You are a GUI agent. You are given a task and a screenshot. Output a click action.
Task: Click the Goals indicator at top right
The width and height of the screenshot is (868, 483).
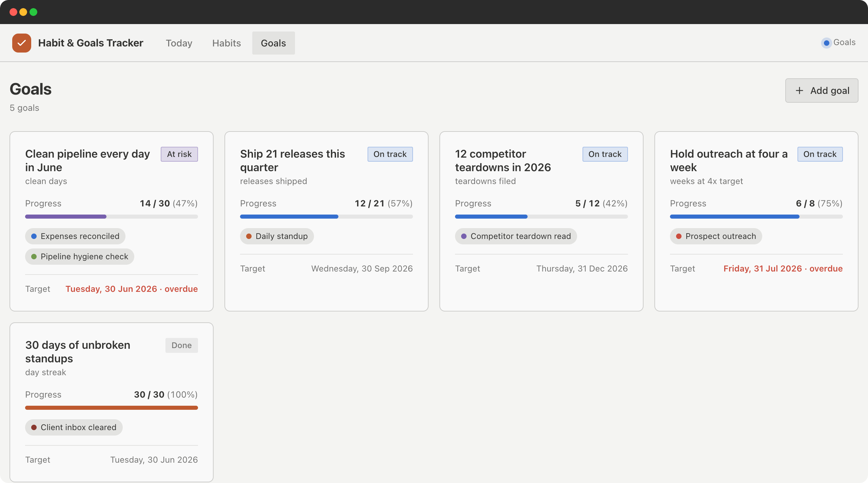(x=839, y=43)
